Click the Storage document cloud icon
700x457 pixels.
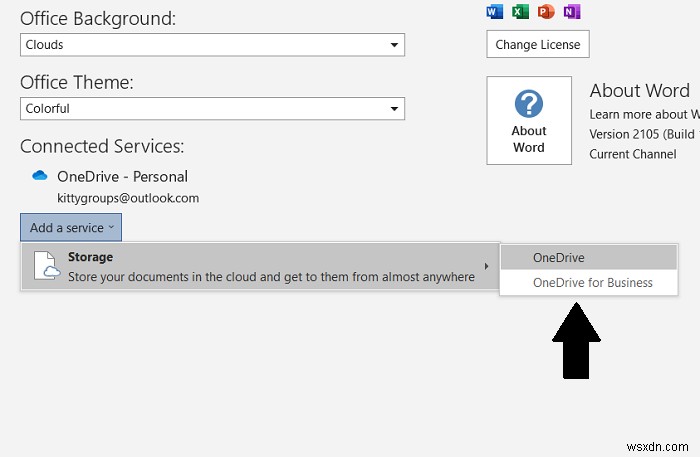pyautogui.click(x=47, y=266)
